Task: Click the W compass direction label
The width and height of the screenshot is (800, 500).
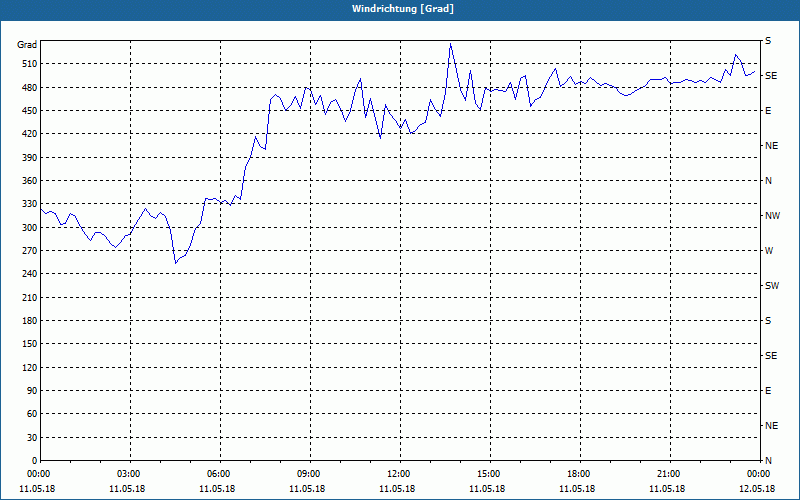Action: point(769,251)
